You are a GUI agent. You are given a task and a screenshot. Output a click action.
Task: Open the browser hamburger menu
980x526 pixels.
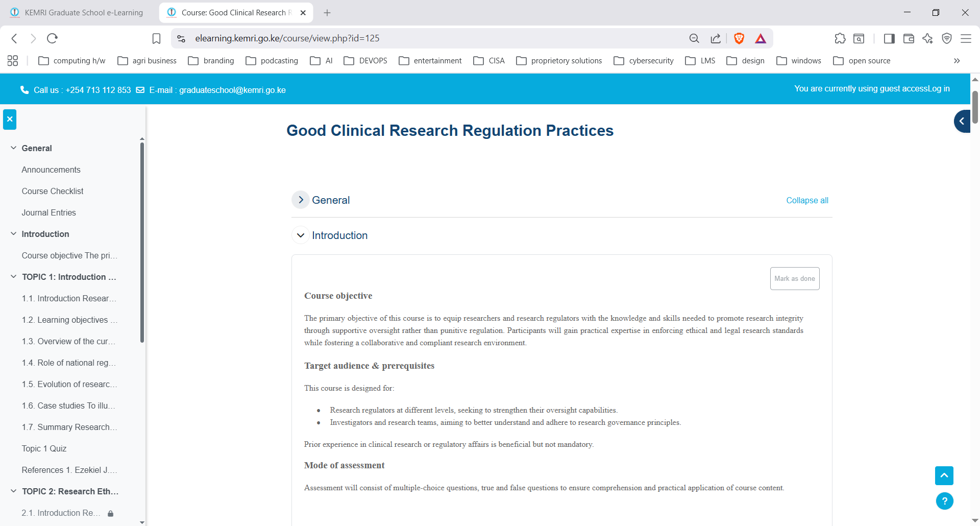(967, 38)
